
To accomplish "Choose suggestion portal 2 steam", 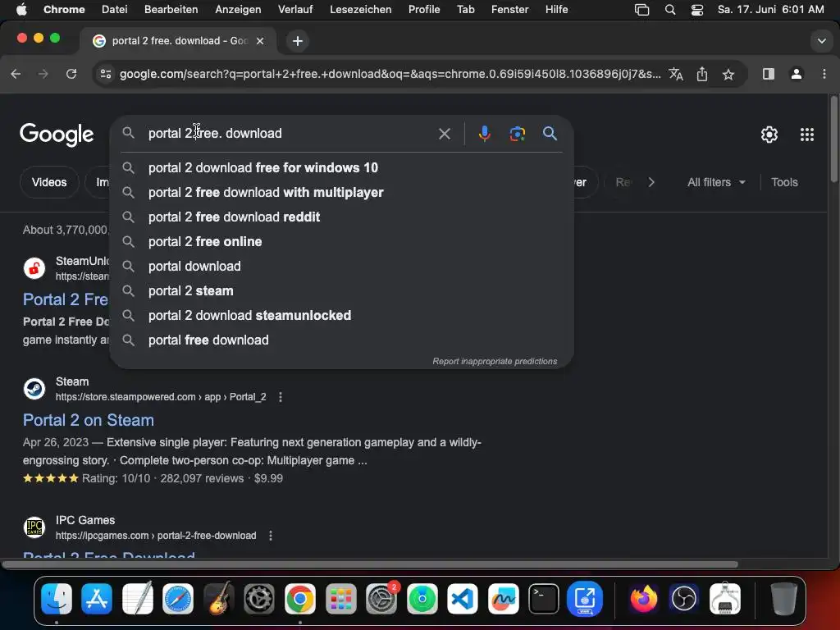I will coord(342,291).
